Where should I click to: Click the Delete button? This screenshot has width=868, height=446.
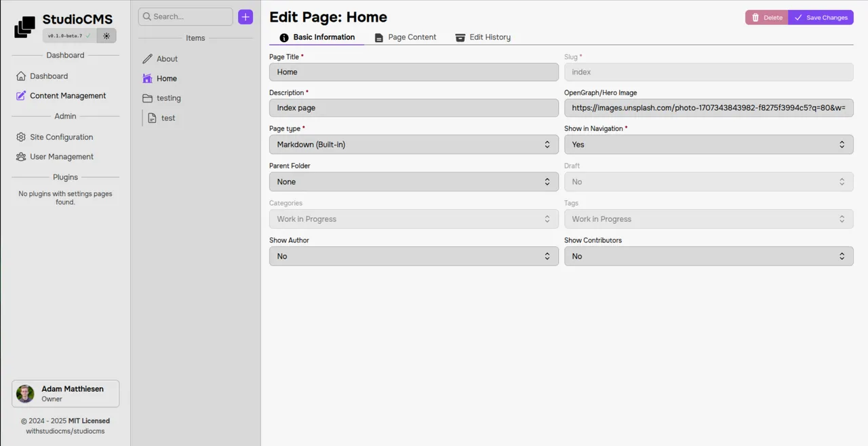767,17
